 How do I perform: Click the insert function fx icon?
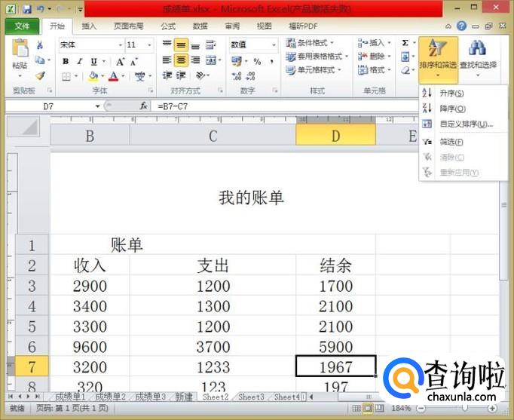point(143,106)
